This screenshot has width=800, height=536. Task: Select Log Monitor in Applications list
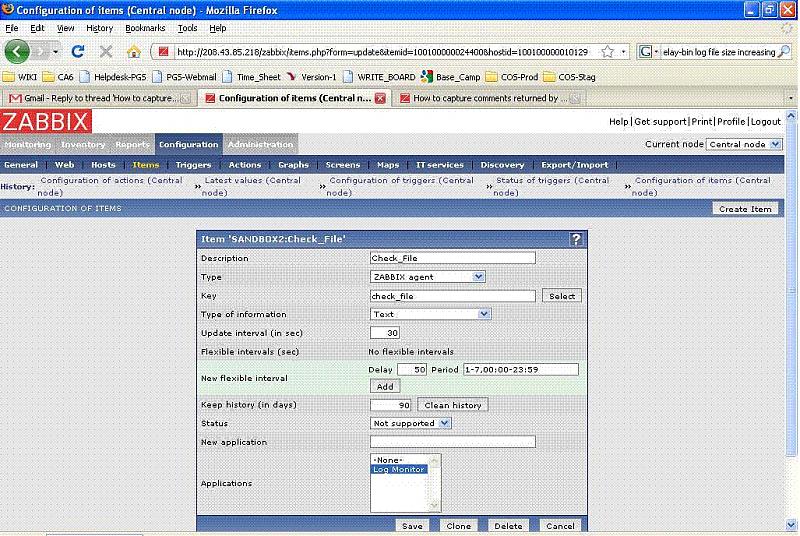398,469
